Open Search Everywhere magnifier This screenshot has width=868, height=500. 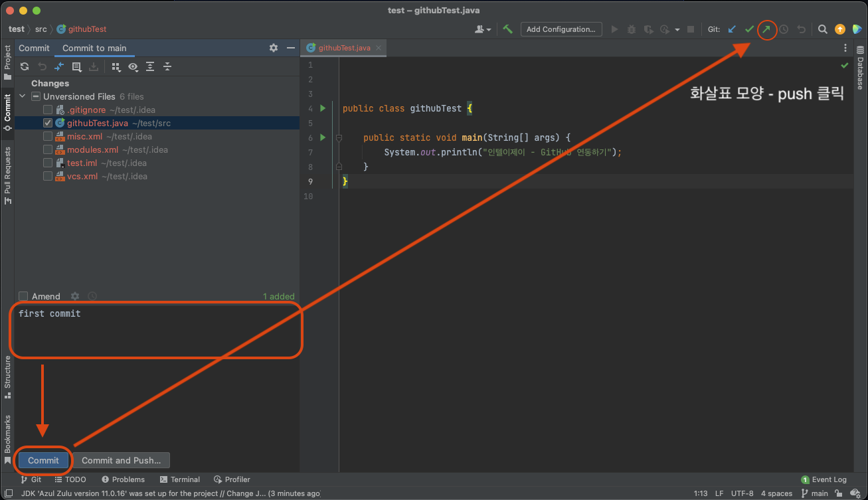[823, 29]
